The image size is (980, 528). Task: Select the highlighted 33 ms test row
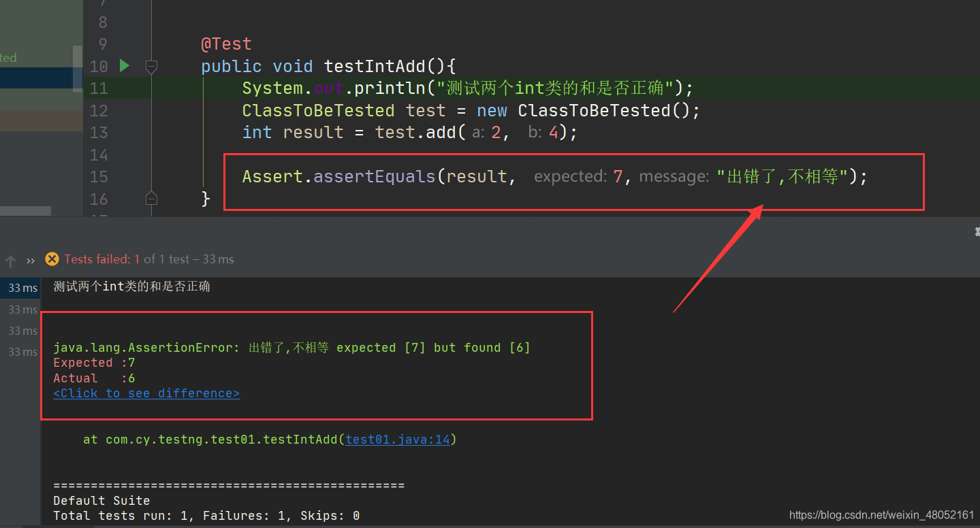[20, 288]
